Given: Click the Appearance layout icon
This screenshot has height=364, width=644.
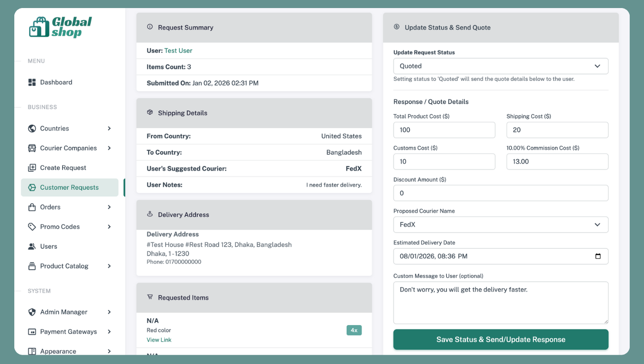Looking at the screenshot, I should click(x=32, y=351).
